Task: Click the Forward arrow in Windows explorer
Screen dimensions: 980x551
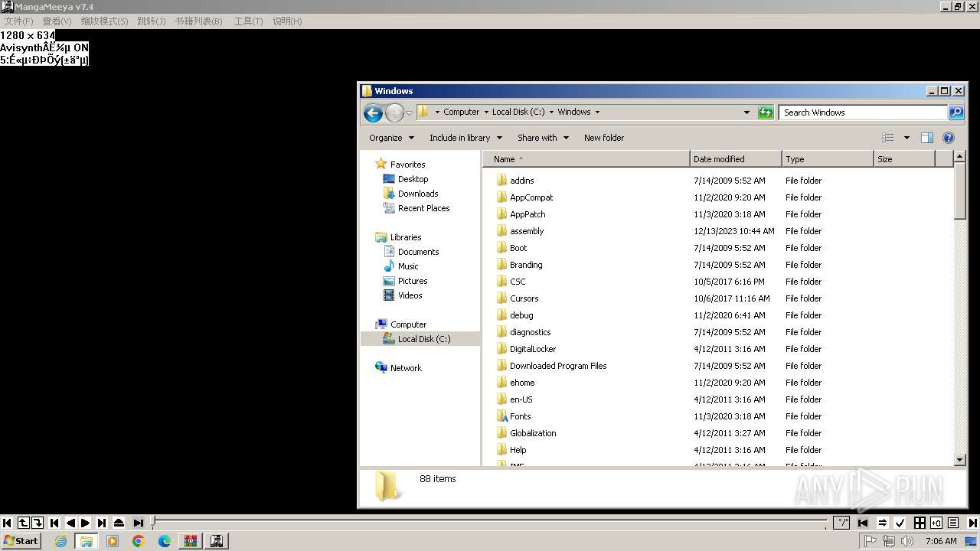Action: (x=394, y=112)
